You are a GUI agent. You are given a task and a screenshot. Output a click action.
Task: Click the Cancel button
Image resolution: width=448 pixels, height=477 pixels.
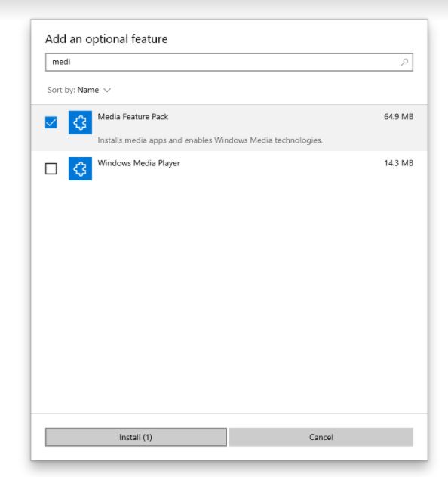[x=321, y=437]
